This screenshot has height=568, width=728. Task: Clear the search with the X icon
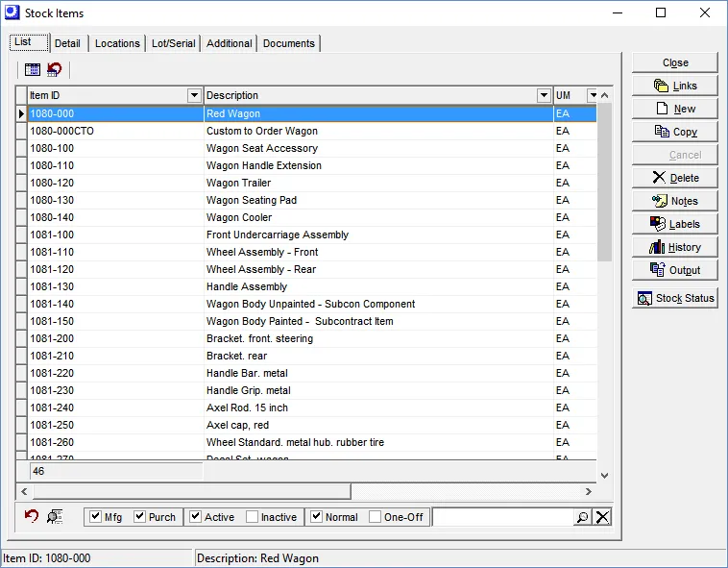point(602,517)
